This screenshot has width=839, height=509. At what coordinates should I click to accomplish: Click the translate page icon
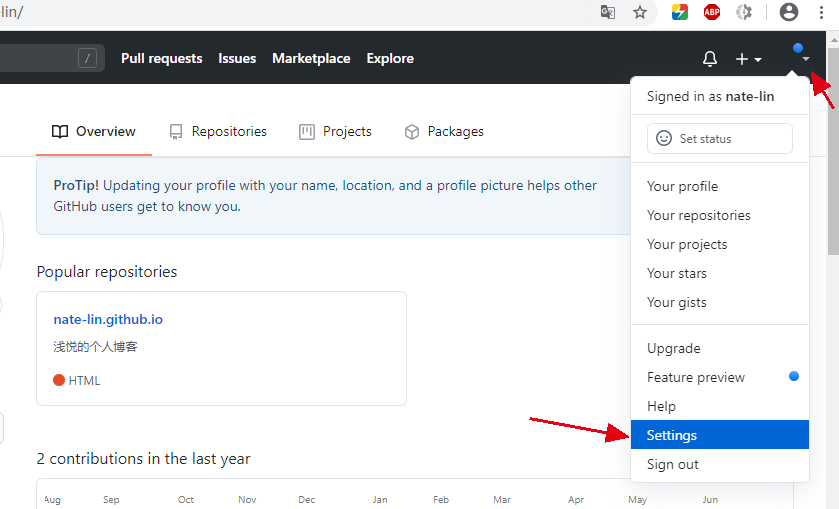click(608, 12)
